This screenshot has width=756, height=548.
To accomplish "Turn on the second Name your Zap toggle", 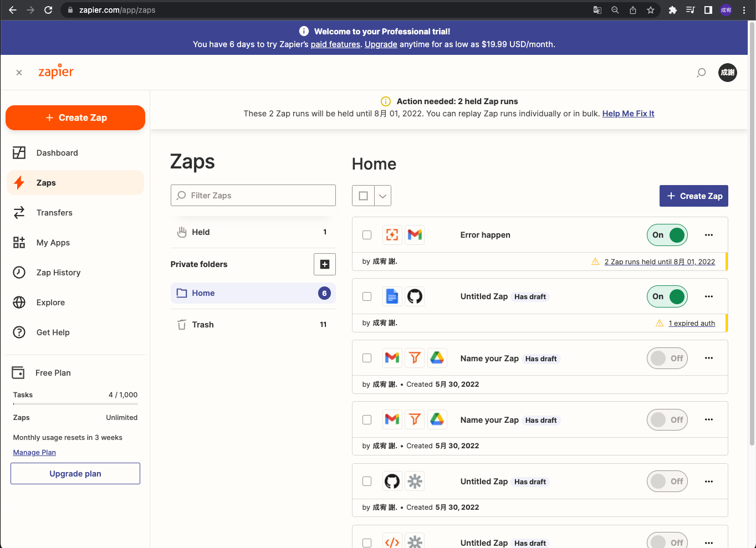I will coord(667,419).
